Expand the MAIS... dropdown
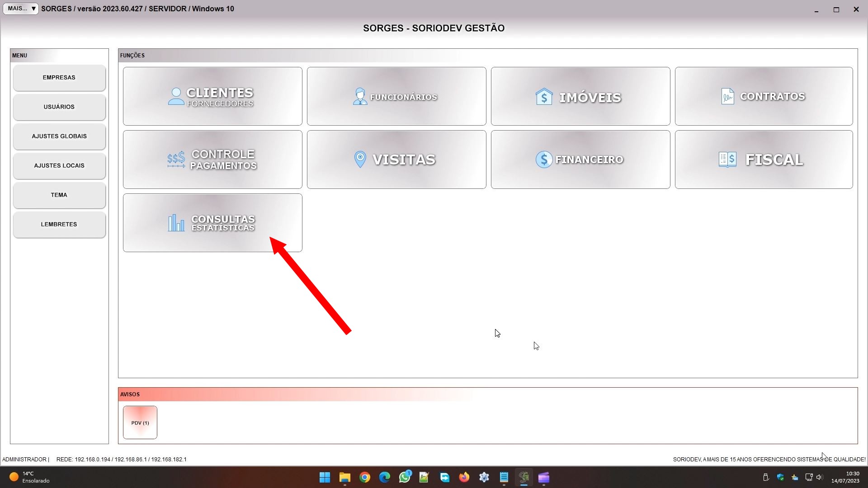This screenshot has width=868, height=488. pyautogui.click(x=21, y=9)
